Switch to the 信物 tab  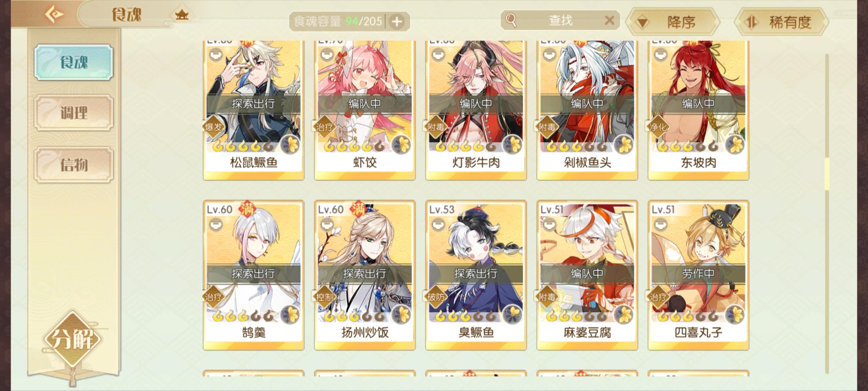[74, 165]
